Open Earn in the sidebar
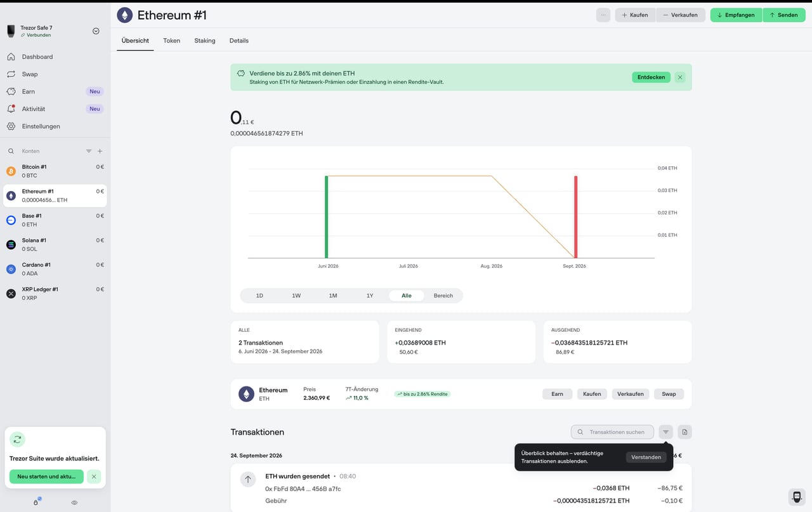The width and height of the screenshot is (812, 512). pos(55,91)
